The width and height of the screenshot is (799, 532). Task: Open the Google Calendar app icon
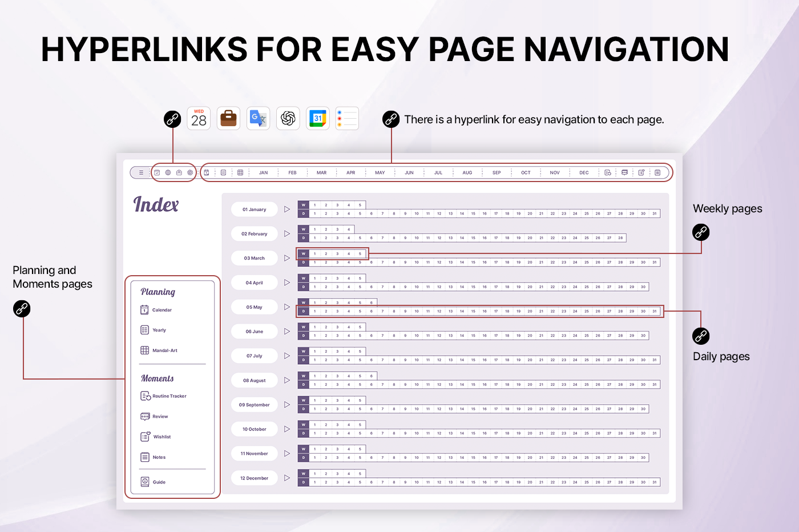point(318,119)
